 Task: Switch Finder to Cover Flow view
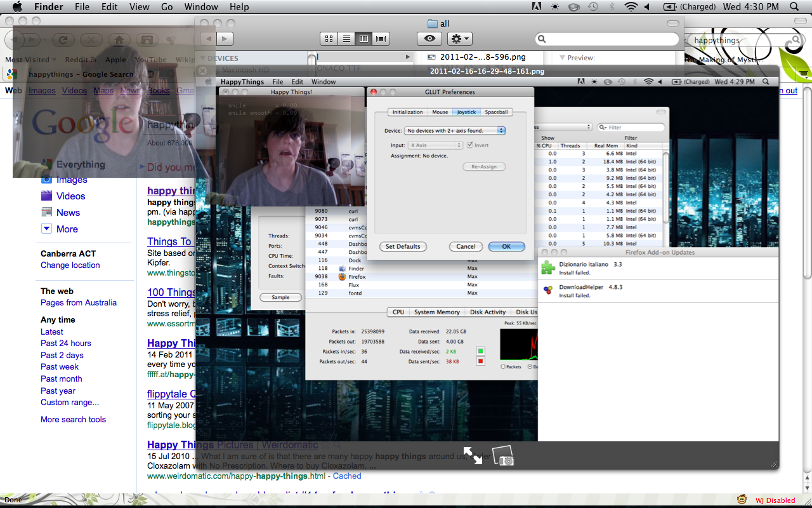(381, 39)
